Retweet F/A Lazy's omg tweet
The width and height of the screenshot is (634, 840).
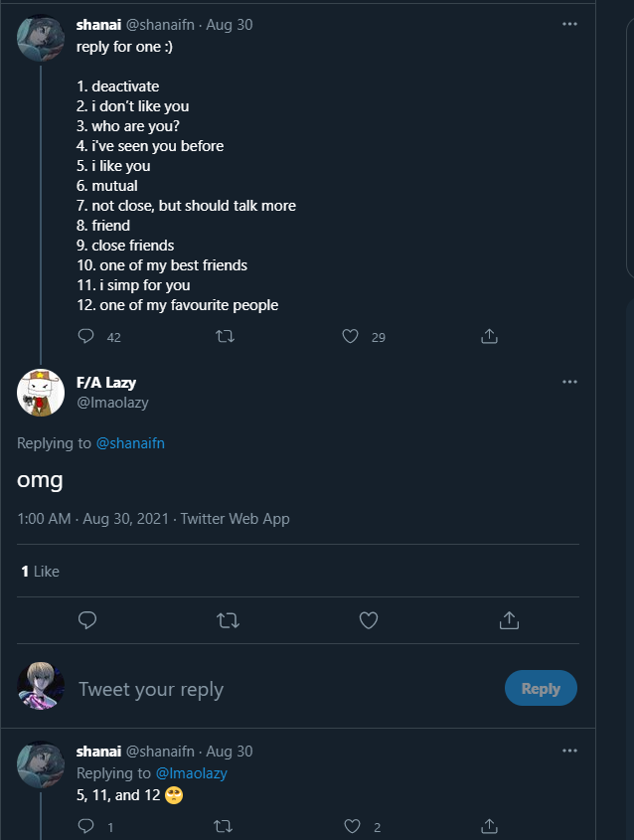tap(228, 620)
